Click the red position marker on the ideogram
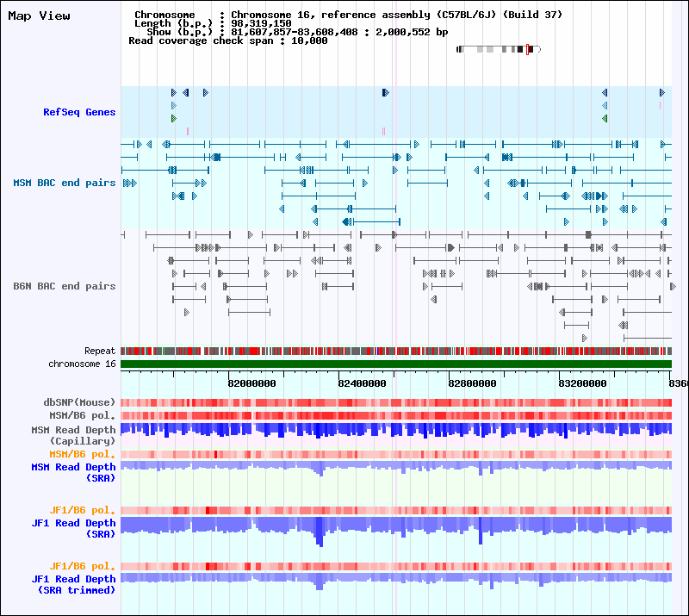Image resolution: width=689 pixels, height=616 pixels. click(527, 49)
